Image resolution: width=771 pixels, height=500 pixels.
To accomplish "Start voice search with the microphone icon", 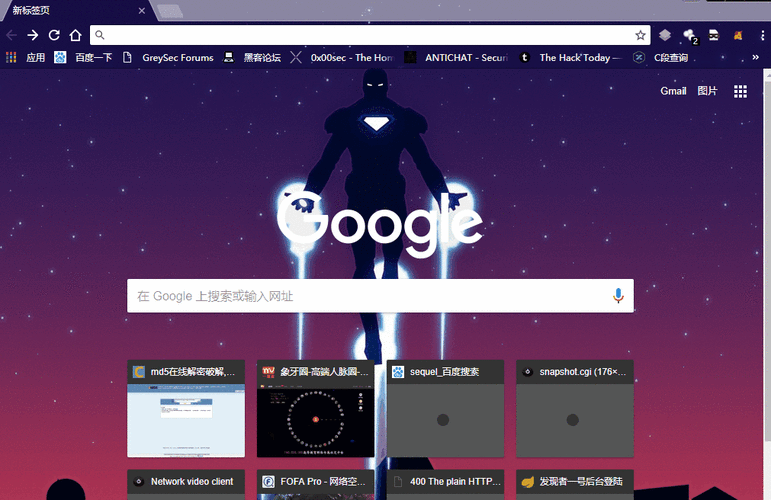I will [618, 295].
